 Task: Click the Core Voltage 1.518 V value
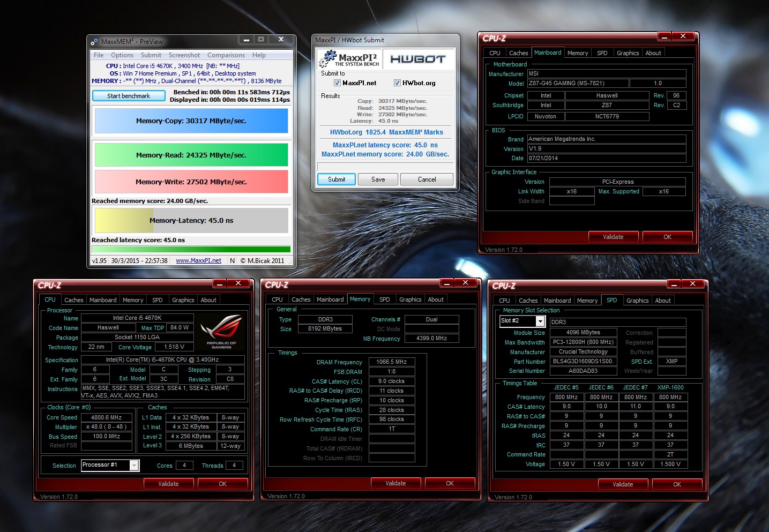[x=174, y=347]
